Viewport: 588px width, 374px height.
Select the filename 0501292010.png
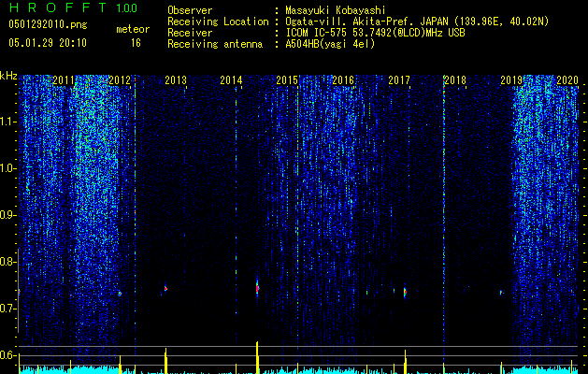coord(48,24)
